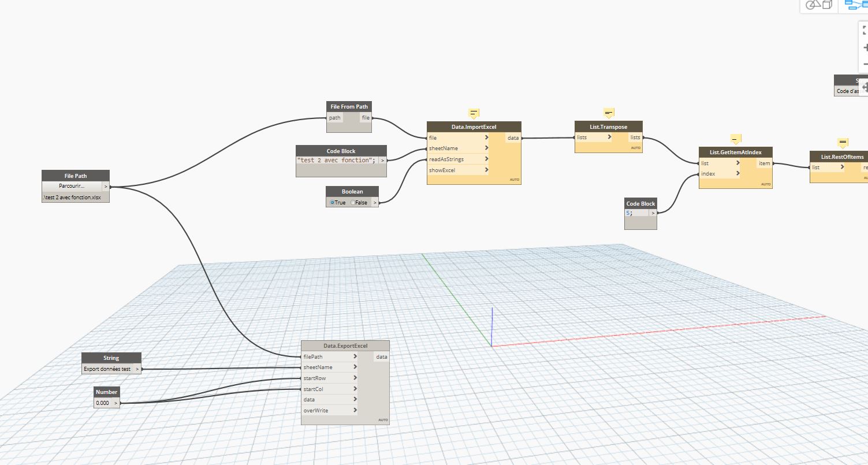Select the Data.ExportExcel node title

tap(345, 346)
